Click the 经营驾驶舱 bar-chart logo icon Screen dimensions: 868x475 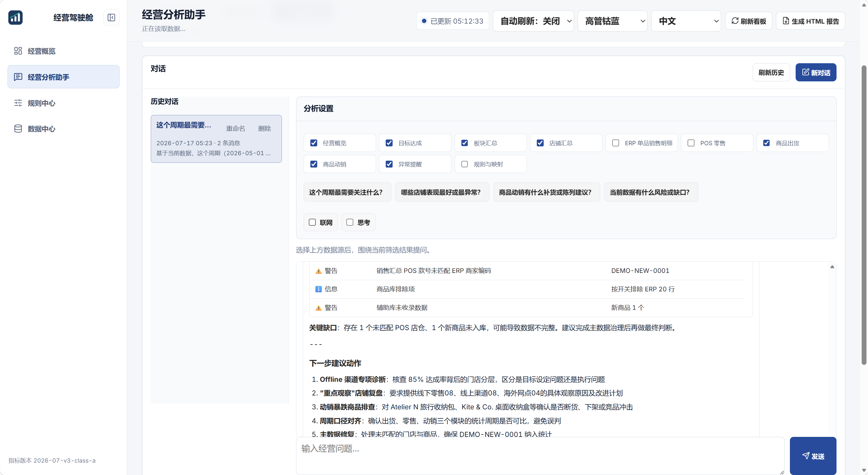click(x=15, y=18)
